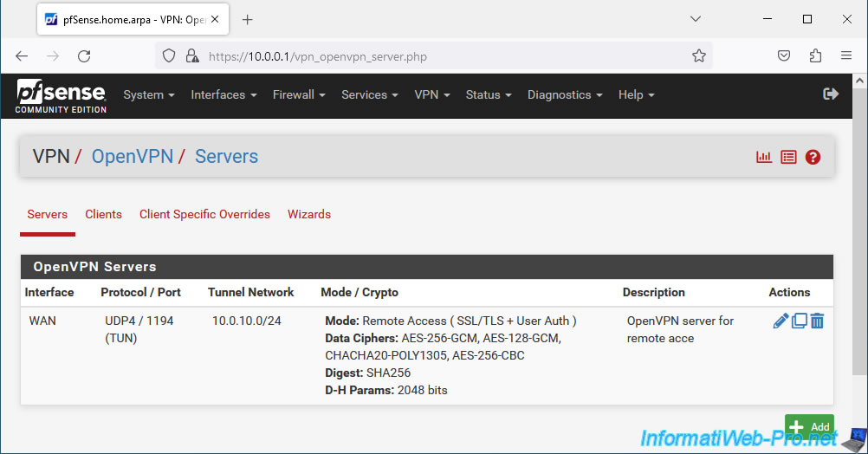Edit the OpenVPN server with pencil icon
This screenshot has width=868, height=454.
click(x=781, y=321)
